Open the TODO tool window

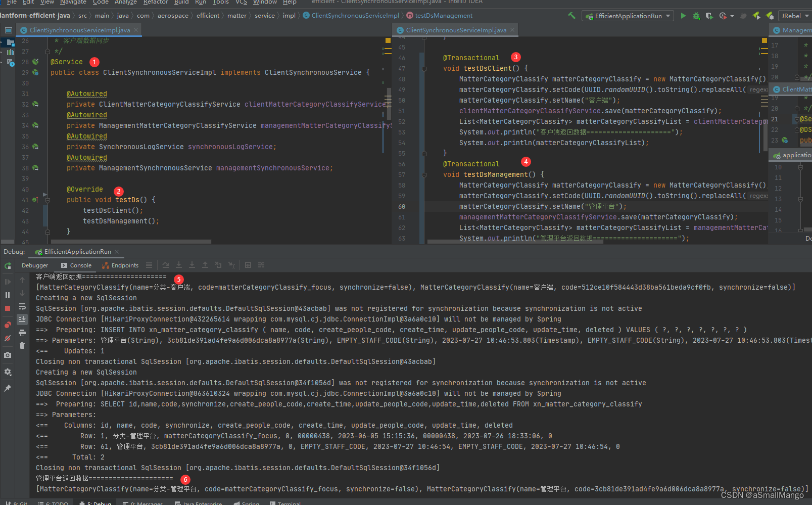point(54,502)
